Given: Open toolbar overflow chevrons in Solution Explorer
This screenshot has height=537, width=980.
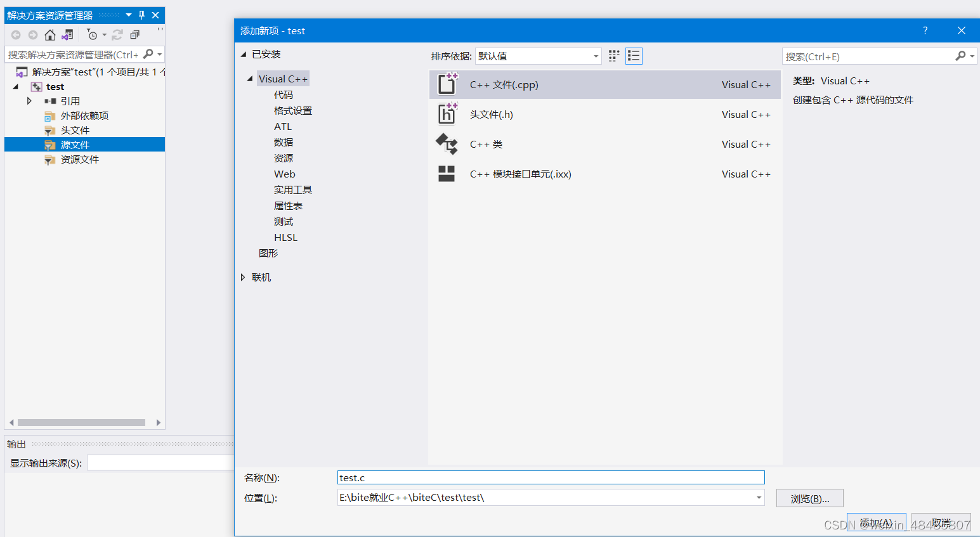Looking at the screenshot, I should (160, 29).
